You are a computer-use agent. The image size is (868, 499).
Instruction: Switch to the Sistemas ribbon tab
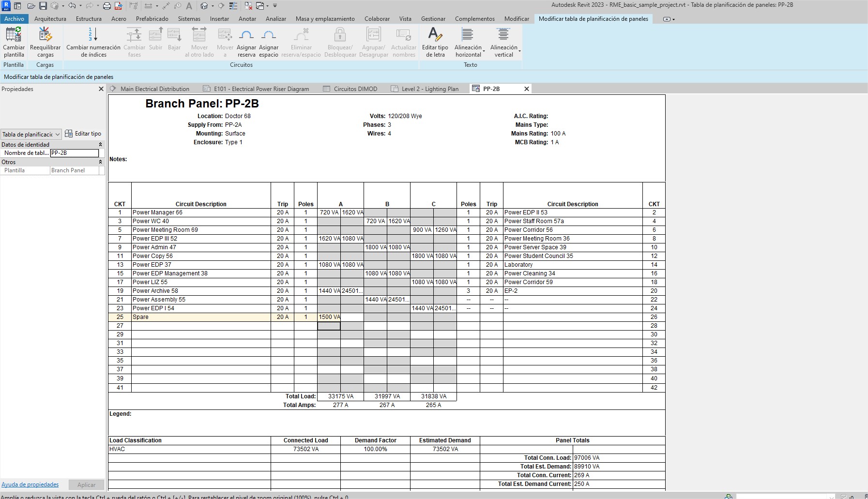point(189,19)
